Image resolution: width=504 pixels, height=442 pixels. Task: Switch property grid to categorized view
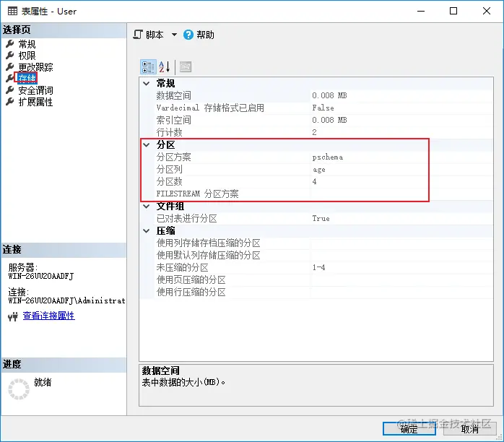[x=148, y=67]
